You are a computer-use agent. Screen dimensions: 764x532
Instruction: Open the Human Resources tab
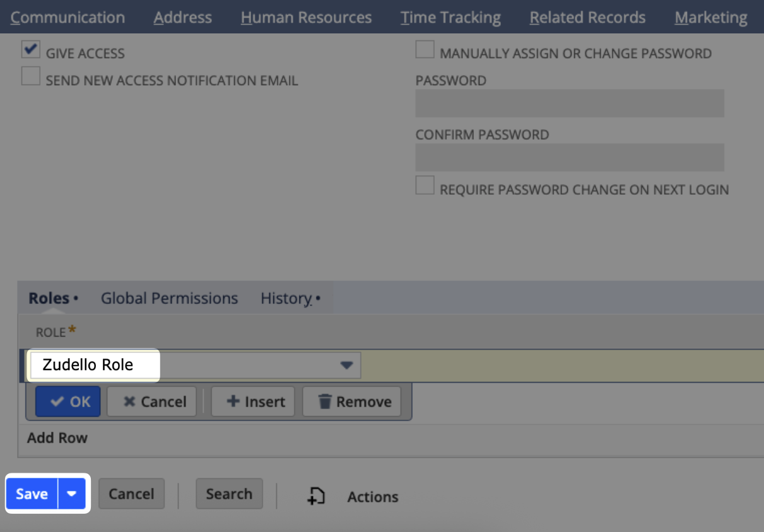click(x=306, y=18)
